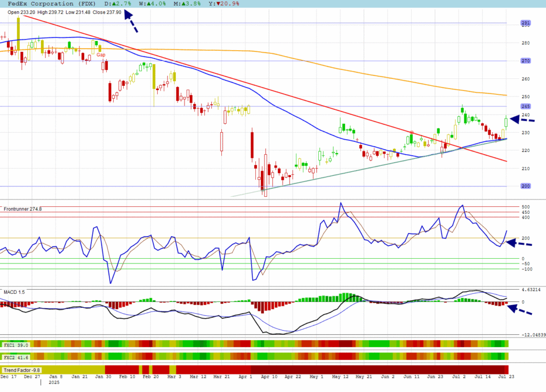
Task: Click the Feb 10 date label
Action: [127, 377]
